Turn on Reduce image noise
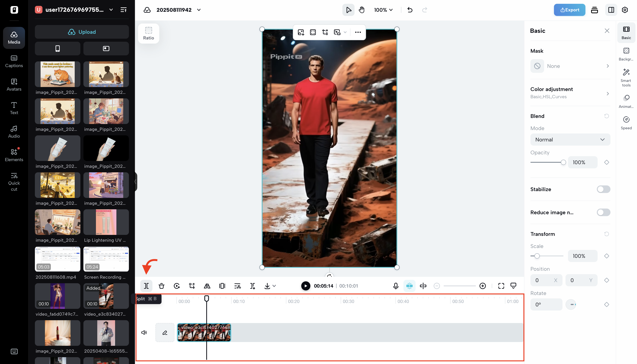This screenshot has height=364, width=637. (603, 212)
